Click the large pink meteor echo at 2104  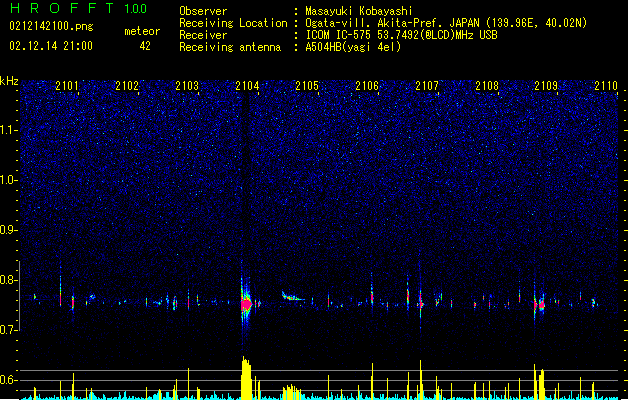(246, 304)
